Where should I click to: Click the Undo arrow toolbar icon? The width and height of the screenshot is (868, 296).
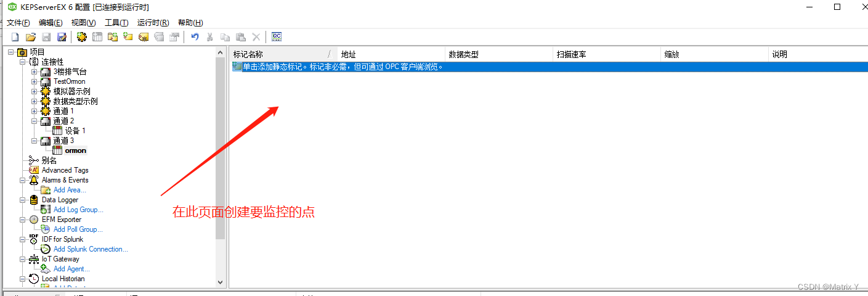coord(195,37)
